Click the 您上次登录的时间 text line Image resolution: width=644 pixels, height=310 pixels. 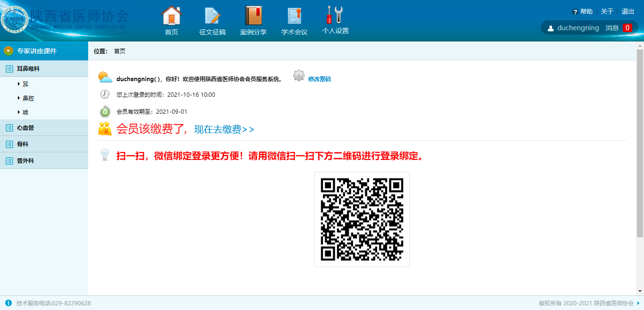click(165, 95)
